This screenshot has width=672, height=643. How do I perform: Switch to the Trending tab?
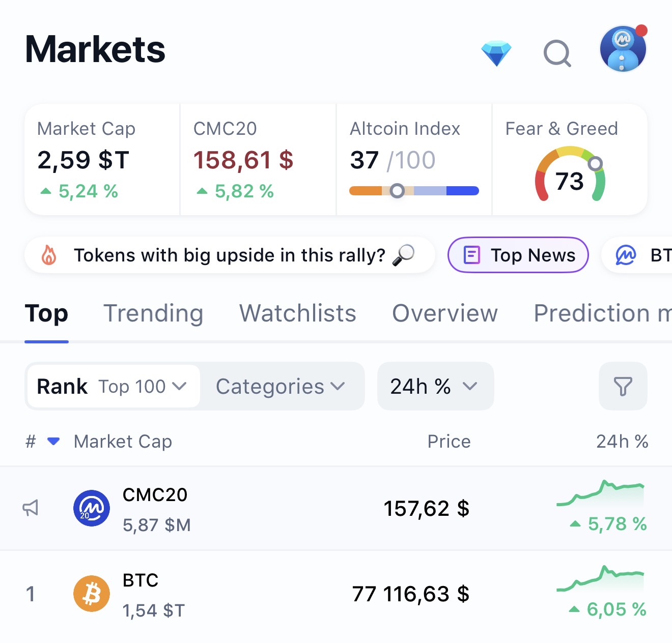tap(153, 313)
